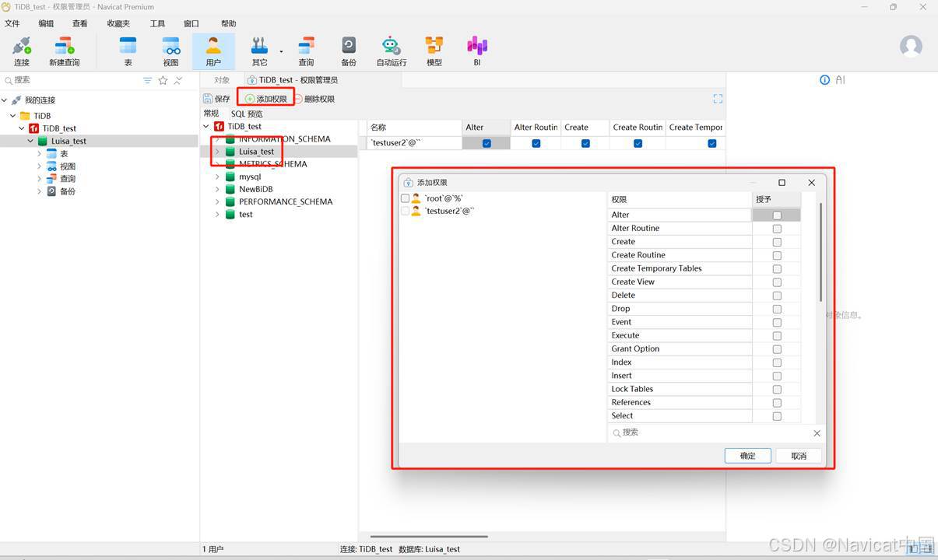Check the `testuser2`@`` user in dialog

405,211
